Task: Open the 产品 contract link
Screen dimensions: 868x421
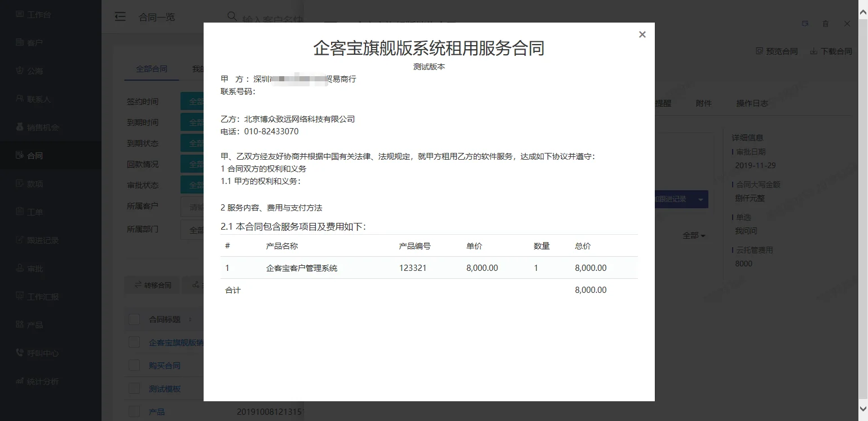Action: 157,412
